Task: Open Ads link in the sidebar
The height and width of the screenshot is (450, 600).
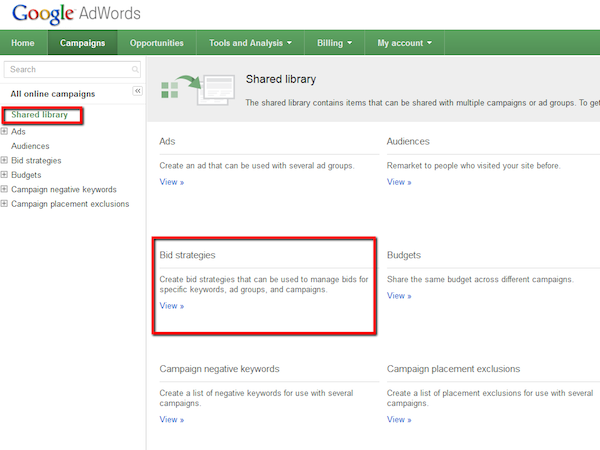Action: pos(18,131)
